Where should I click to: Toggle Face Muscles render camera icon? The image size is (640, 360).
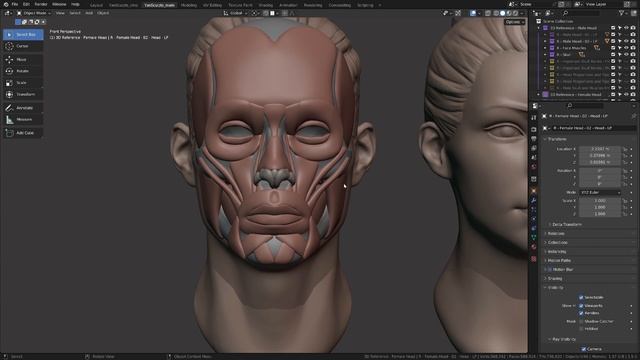(633, 48)
